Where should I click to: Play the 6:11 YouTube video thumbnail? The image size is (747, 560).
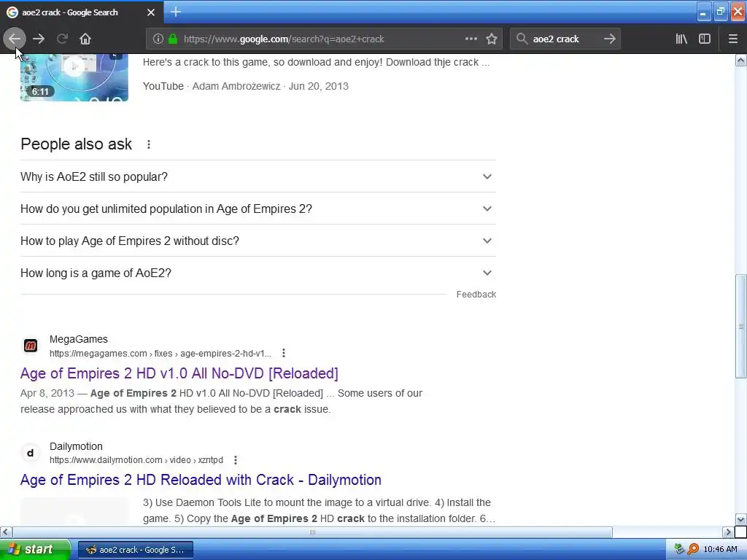[x=74, y=77]
